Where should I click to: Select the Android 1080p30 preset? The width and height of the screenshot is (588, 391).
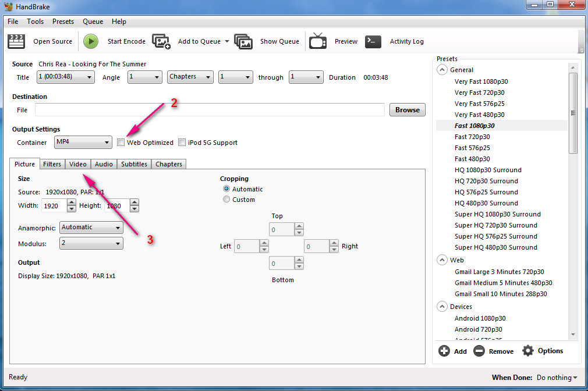480,318
